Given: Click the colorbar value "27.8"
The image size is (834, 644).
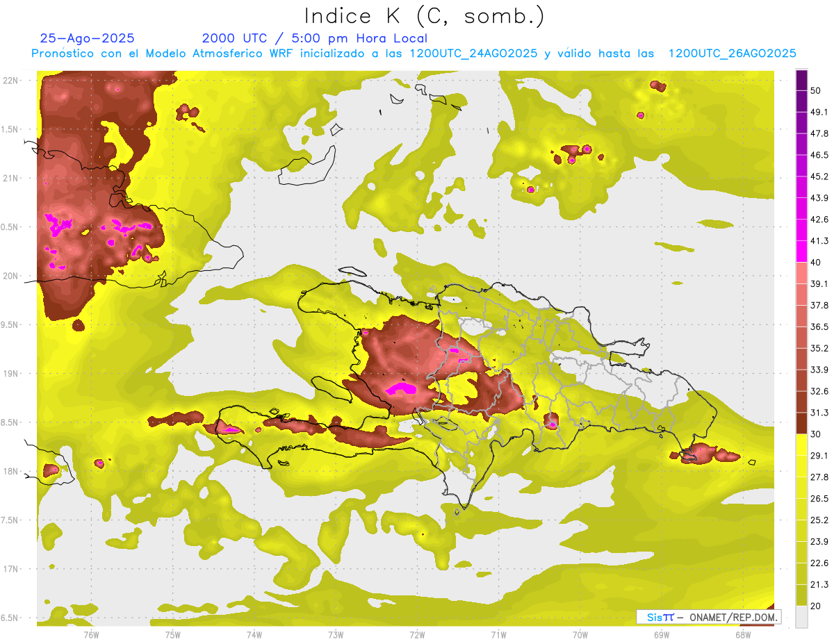Looking at the screenshot, I should pyautogui.click(x=819, y=477).
